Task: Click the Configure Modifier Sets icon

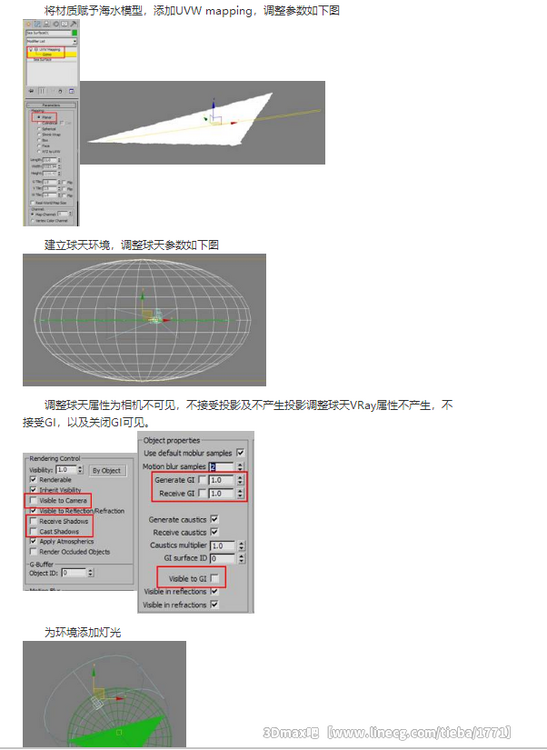Action: click(x=71, y=91)
